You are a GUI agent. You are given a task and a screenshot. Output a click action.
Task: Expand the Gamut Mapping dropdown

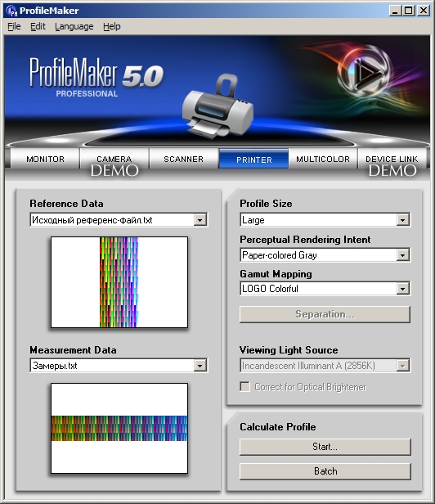[402, 289]
